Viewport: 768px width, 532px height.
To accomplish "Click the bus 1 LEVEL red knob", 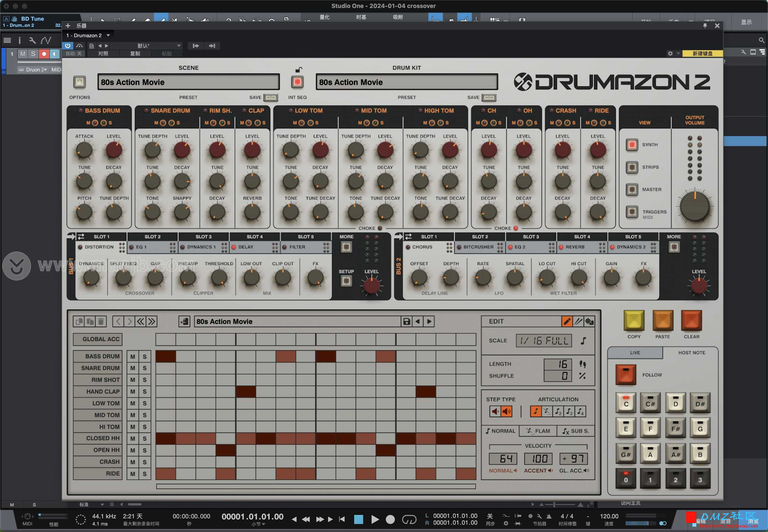I will point(371,286).
